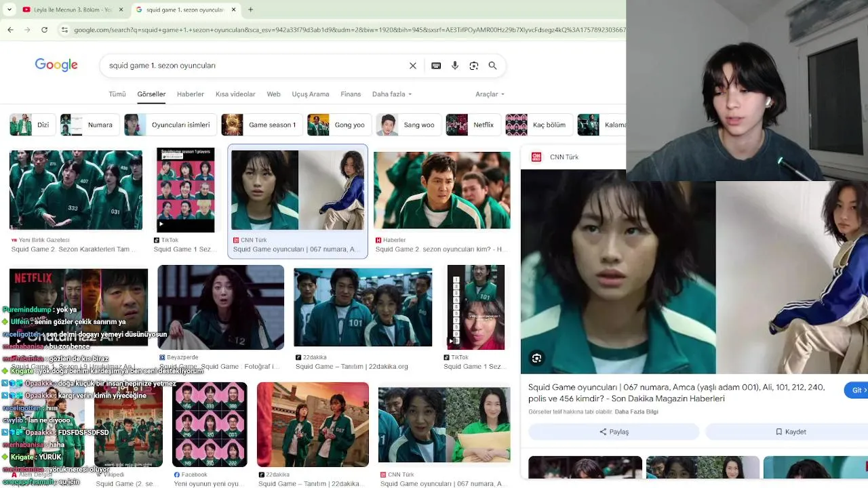
Task: Click the image search lens icon on preview
Action: tap(536, 359)
